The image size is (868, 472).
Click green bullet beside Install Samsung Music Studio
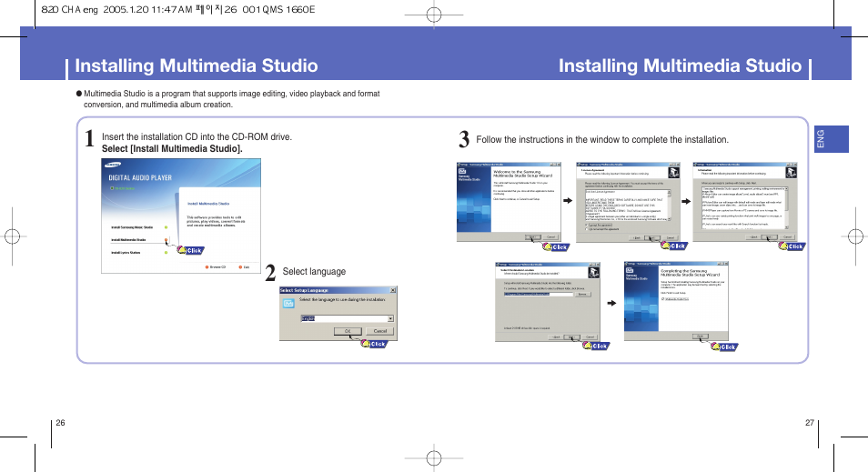[166, 227]
